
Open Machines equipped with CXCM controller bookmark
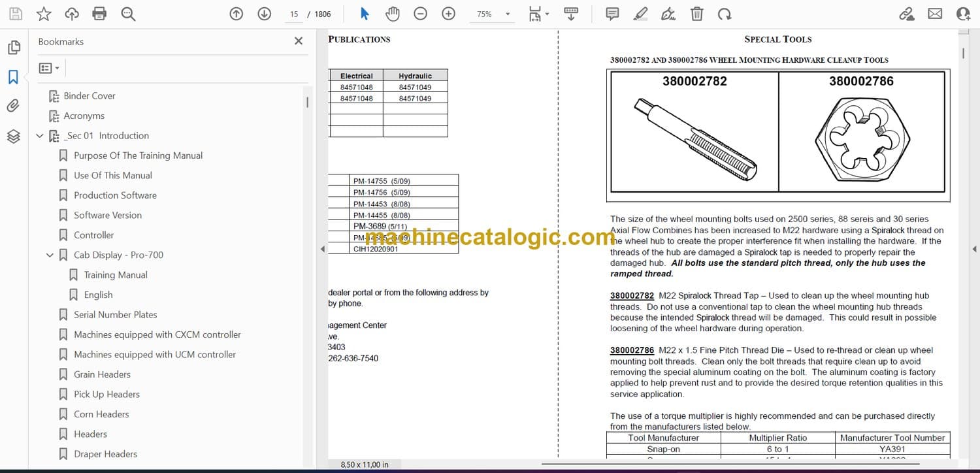157,334
